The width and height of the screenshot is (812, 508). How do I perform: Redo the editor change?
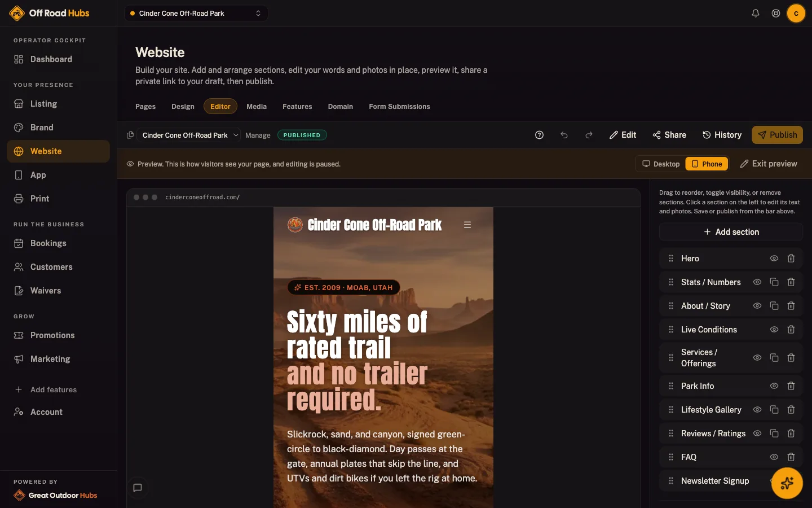coord(589,135)
